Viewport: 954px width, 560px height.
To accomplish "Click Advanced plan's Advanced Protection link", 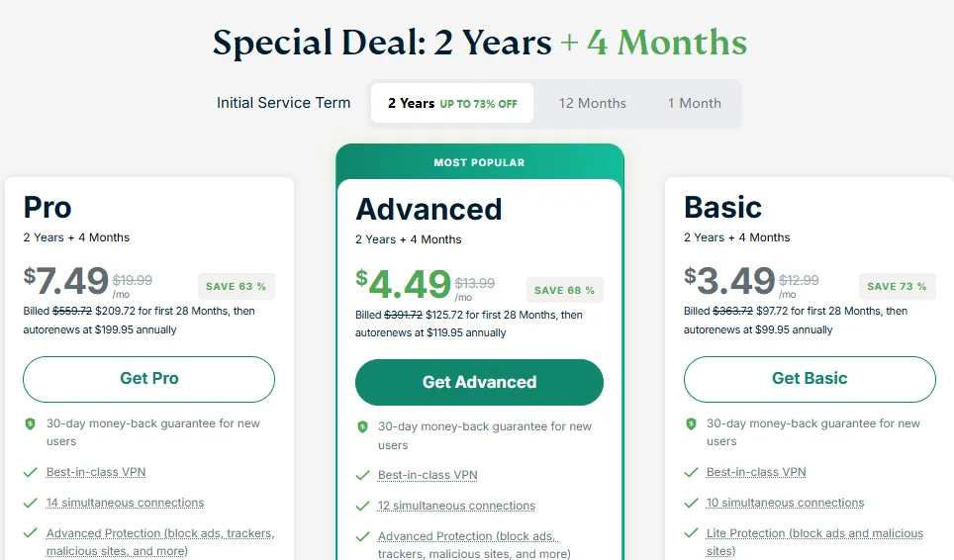I will click(467, 537).
